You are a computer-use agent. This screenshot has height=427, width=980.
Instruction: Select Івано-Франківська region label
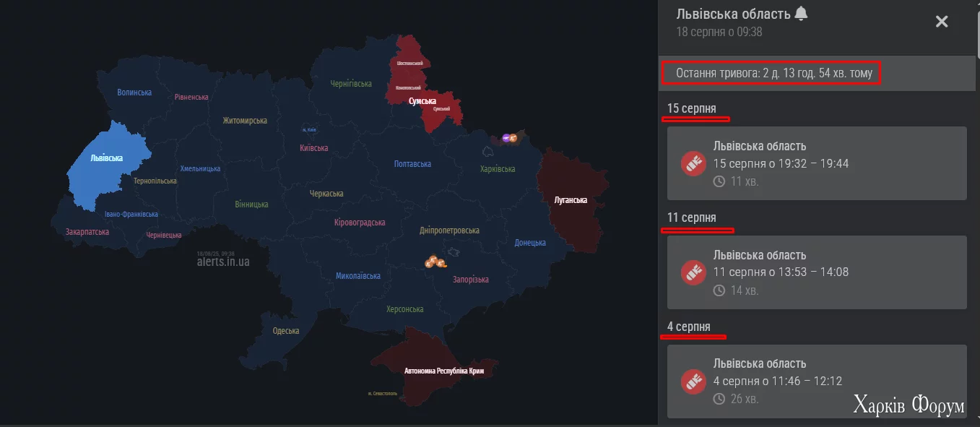pyautogui.click(x=131, y=214)
